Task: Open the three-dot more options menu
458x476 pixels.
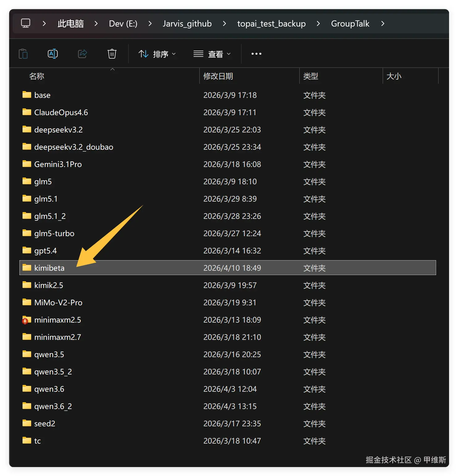Action: (256, 54)
